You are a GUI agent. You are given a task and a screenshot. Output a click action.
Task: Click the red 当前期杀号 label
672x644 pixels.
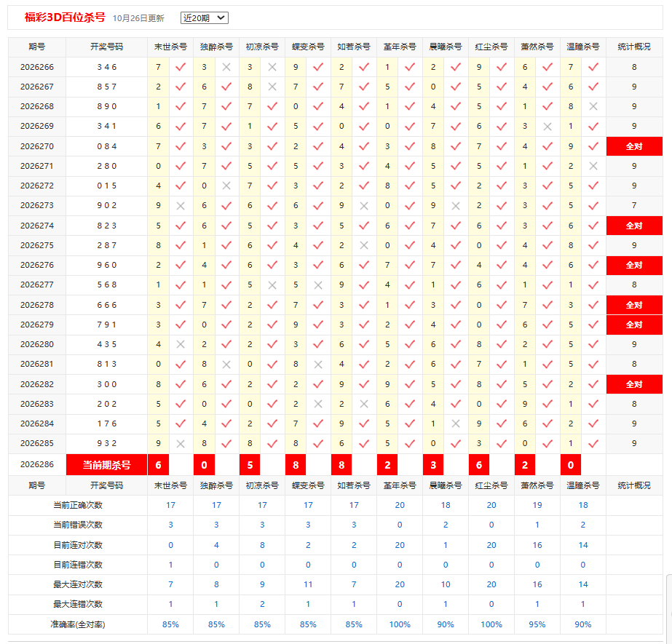(x=106, y=465)
